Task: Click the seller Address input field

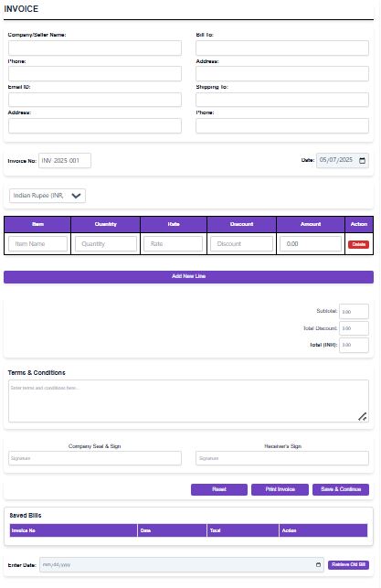Action: [x=95, y=125]
